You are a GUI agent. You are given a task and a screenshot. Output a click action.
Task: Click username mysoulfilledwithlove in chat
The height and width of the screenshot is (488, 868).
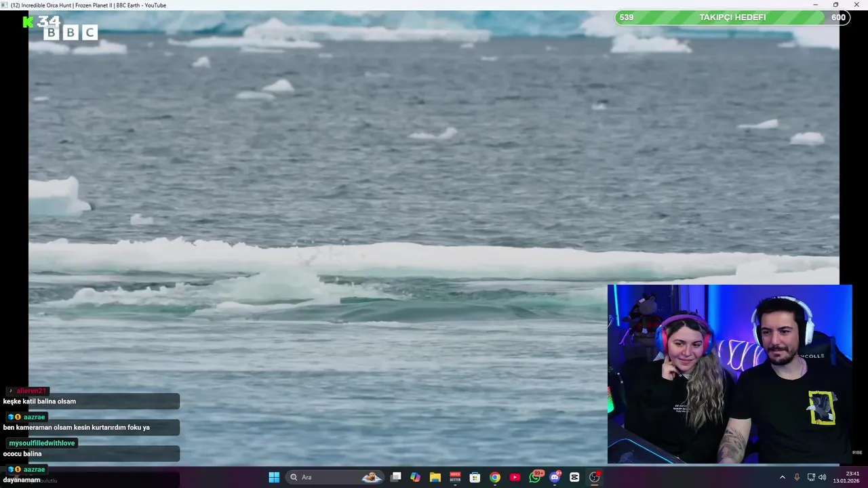tap(41, 443)
